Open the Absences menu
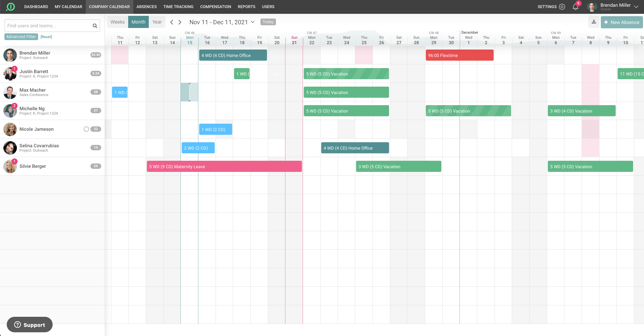 tap(146, 7)
